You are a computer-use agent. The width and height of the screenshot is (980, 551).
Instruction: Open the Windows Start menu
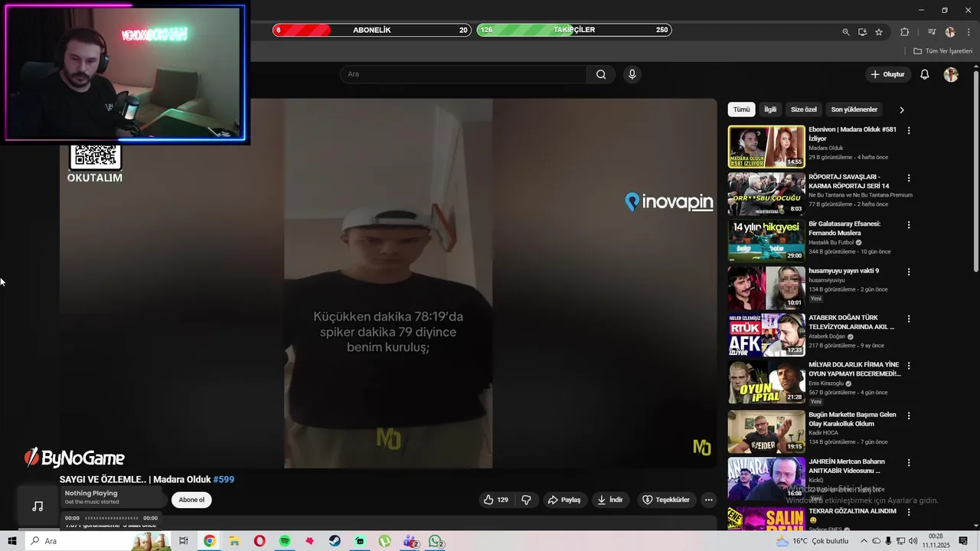click(x=11, y=541)
